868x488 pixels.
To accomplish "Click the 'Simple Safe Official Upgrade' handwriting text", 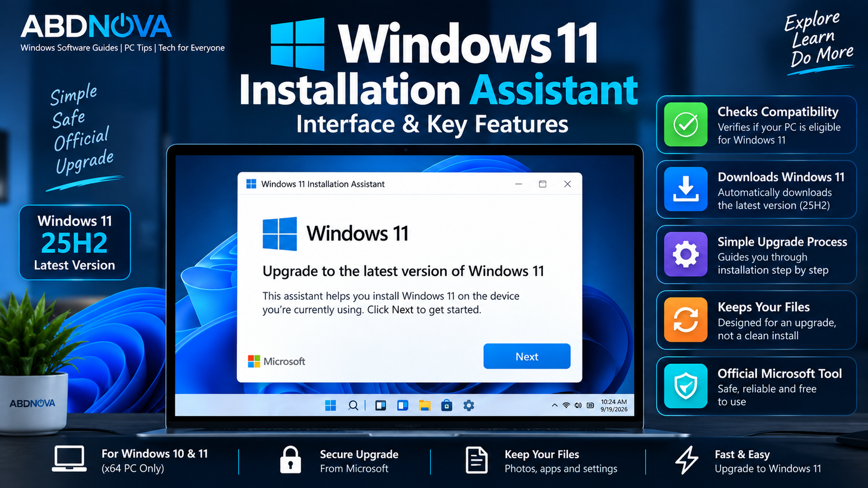I will pos(82,130).
